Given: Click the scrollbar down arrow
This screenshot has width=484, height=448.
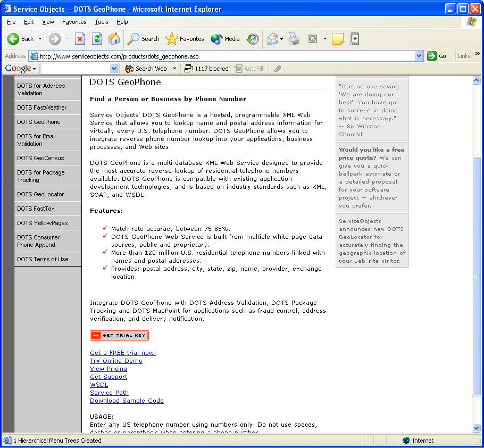Looking at the screenshot, I should pyautogui.click(x=476, y=428).
